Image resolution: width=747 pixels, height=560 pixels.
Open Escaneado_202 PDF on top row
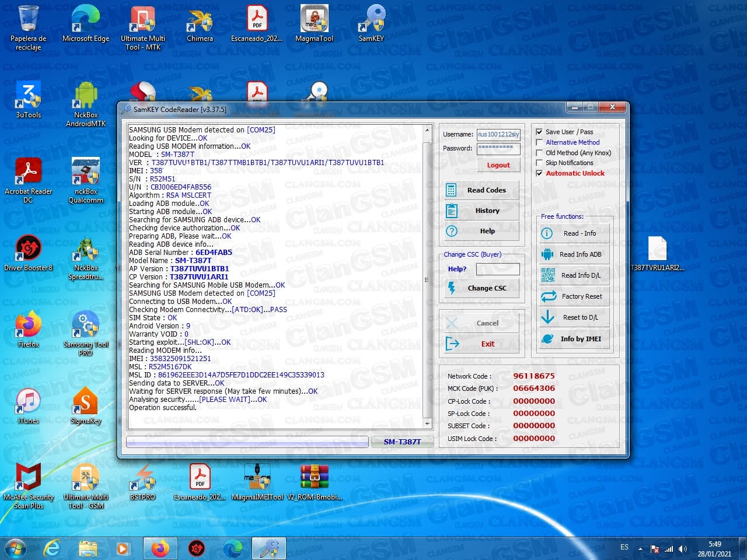pos(257,23)
